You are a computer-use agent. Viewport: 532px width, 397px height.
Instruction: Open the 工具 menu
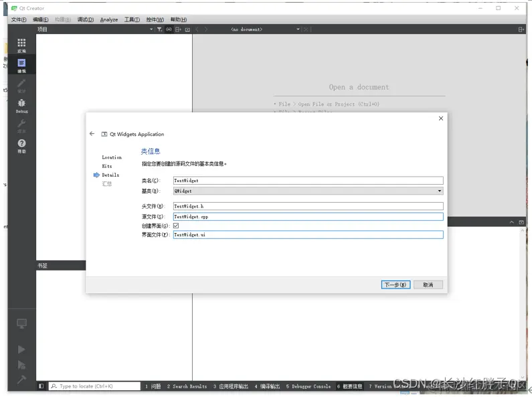(132, 19)
